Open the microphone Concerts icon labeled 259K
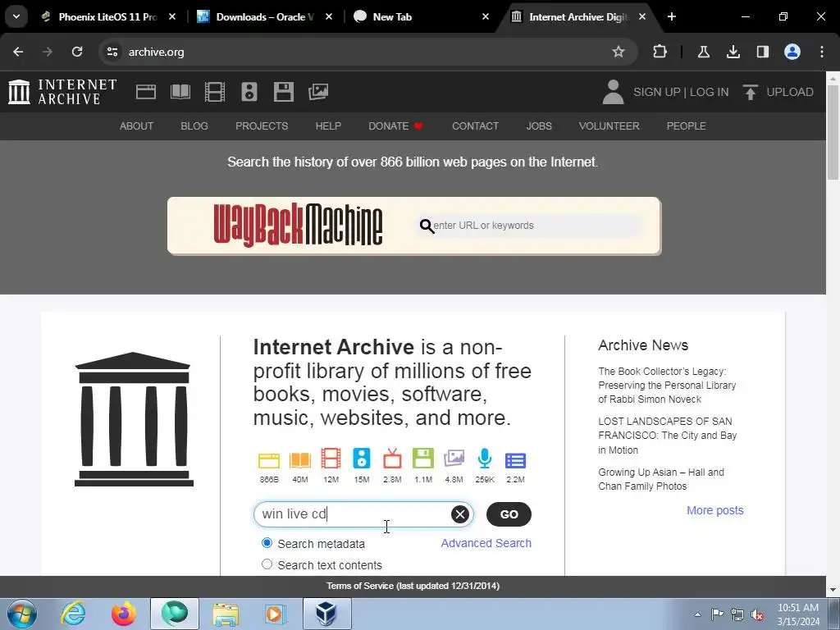 point(485,459)
